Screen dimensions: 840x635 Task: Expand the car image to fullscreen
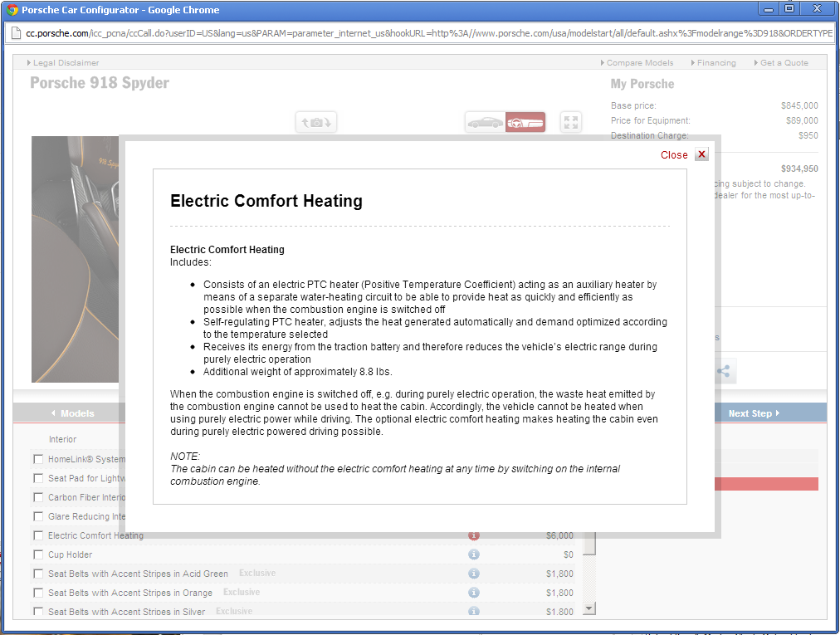[x=570, y=122]
